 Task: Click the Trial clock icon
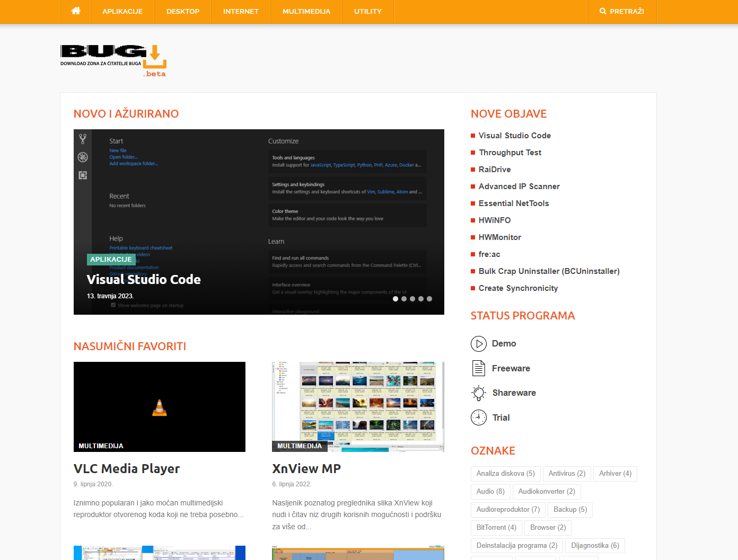(479, 417)
